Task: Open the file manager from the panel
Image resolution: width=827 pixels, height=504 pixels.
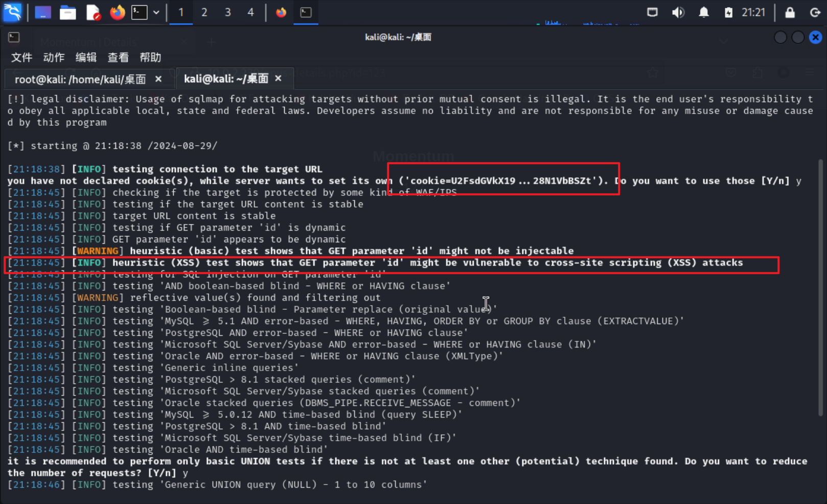Action: point(67,12)
